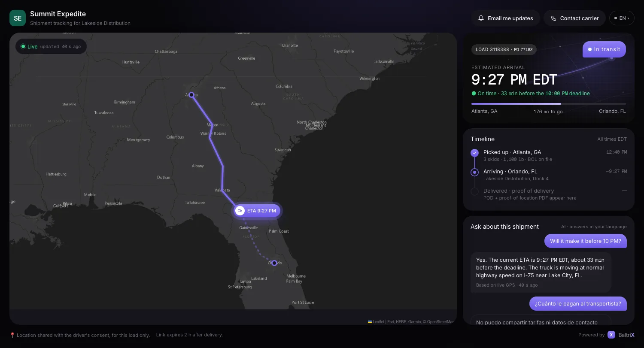Click the Tallahassee city label on map

pos(195,203)
